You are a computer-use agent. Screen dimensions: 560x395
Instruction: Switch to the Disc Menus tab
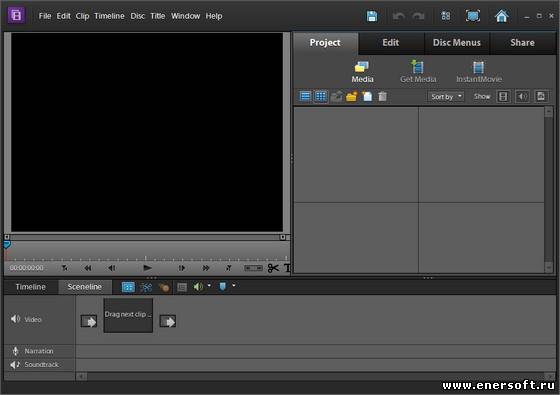[456, 43]
